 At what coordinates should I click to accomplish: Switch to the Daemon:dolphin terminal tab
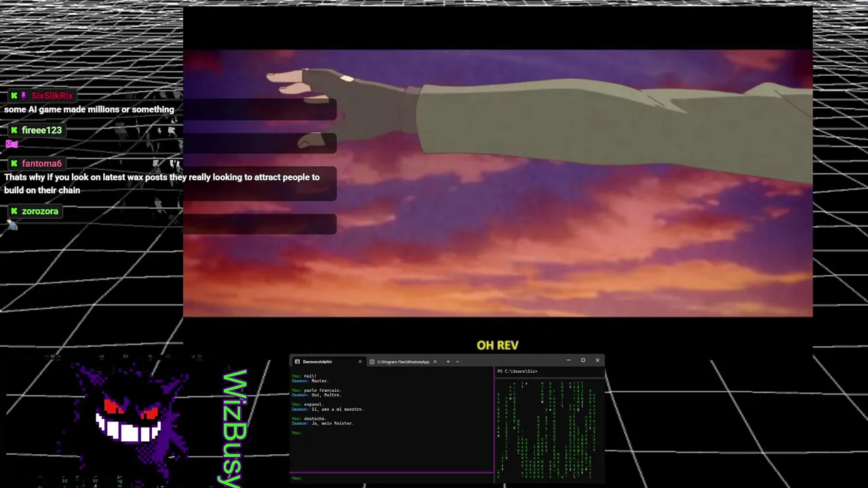pos(328,361)
